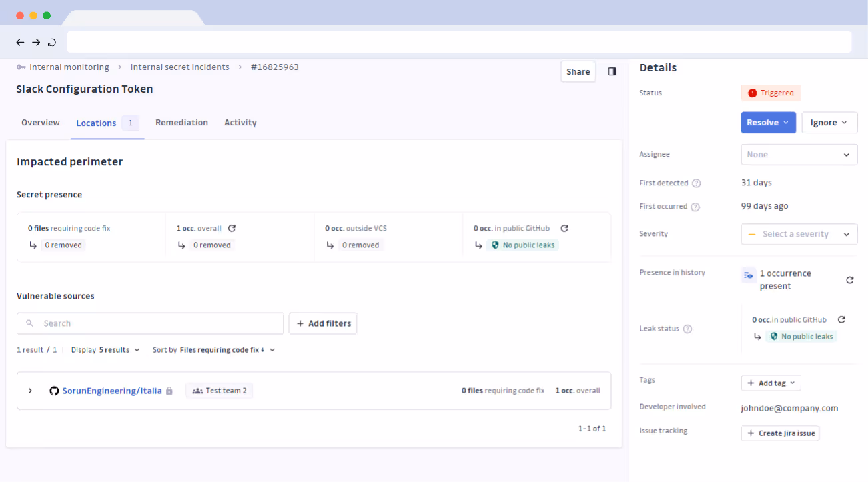Open the Assignee dropdown
Screen dimensions: 868x482
799,155
